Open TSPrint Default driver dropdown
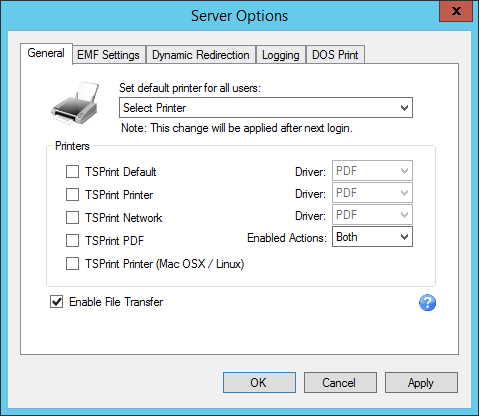 click(372, 171)
